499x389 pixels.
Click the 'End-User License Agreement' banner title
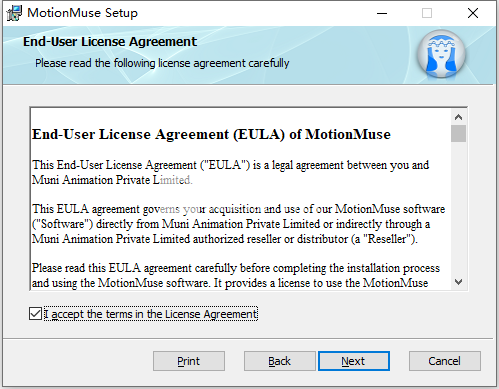click(x=110, y=42)
